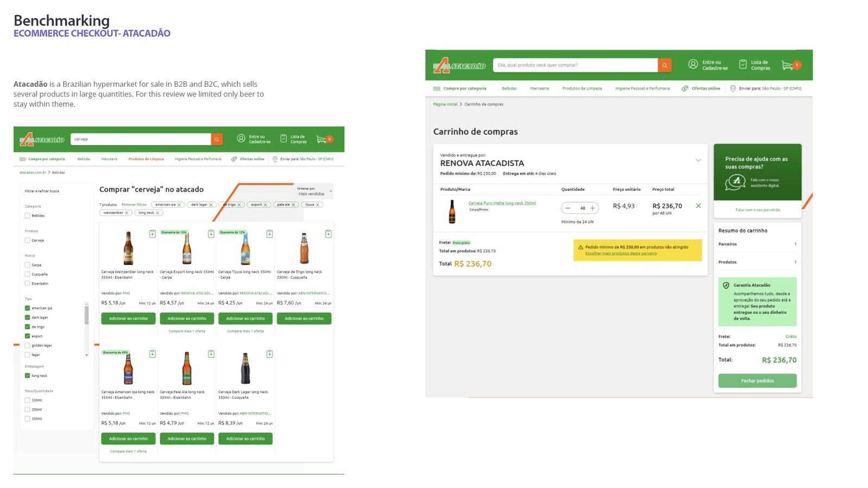
Task: Click Página inicial breadcrumb link
Action: tap(445, 104)
